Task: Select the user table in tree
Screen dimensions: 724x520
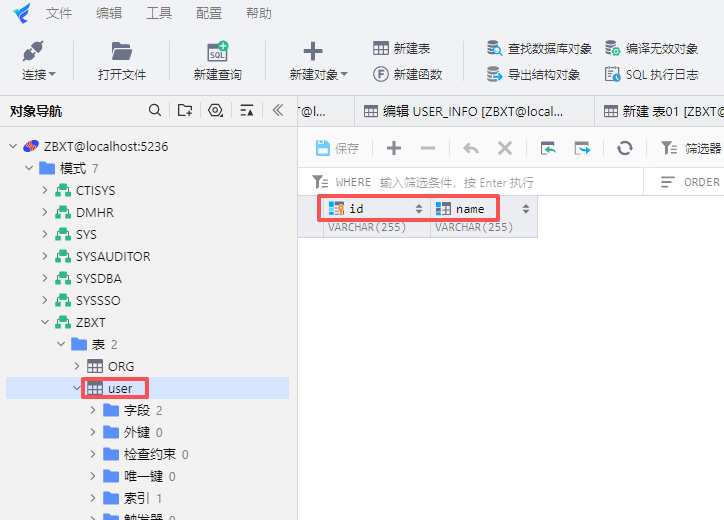Action: click(x=120, y=388)
